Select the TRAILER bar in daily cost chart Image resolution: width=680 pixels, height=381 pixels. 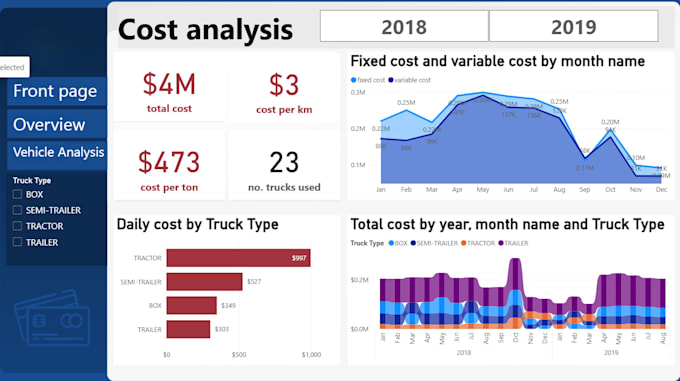tap(188, 329)
